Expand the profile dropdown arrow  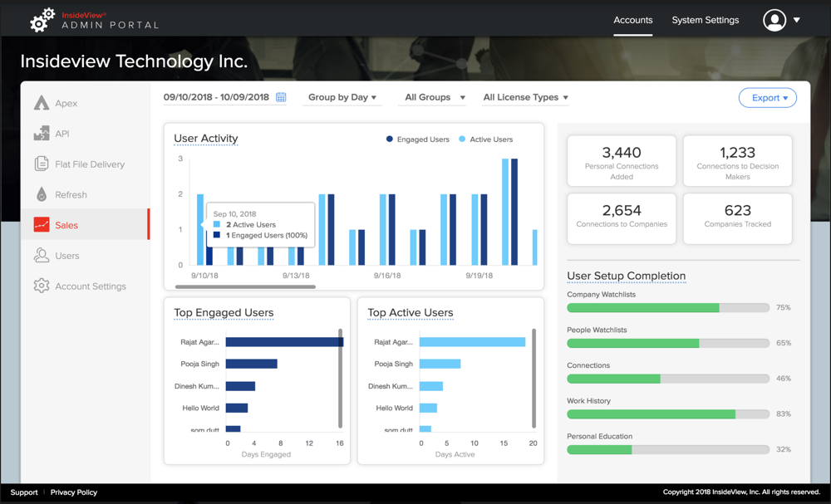click(797, 20)
